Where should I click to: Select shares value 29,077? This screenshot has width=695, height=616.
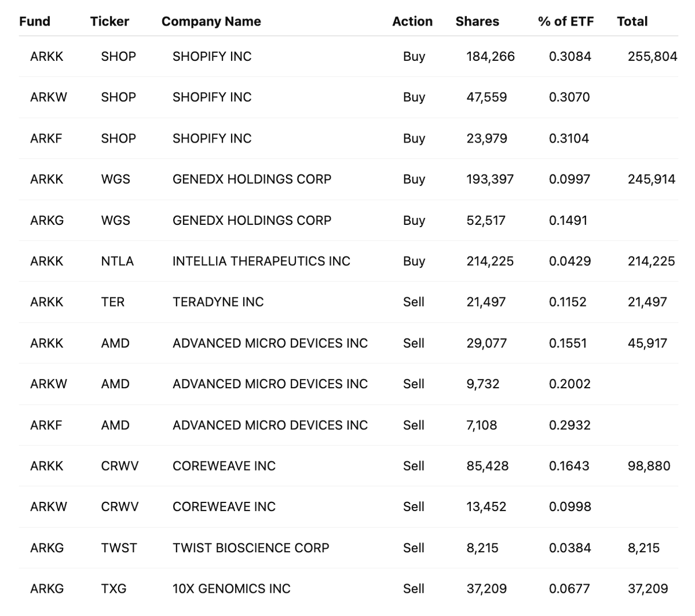pos(487,343)
